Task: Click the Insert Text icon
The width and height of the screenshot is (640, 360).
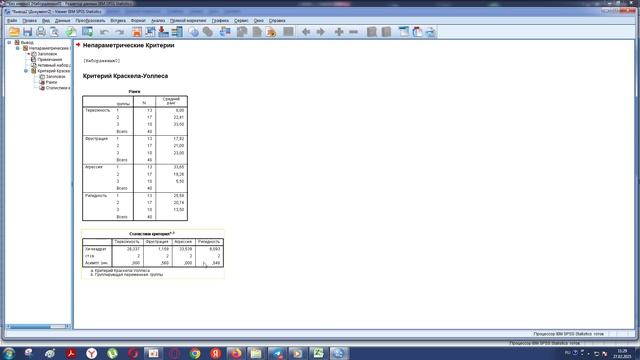Action: [x=430, y=32]
